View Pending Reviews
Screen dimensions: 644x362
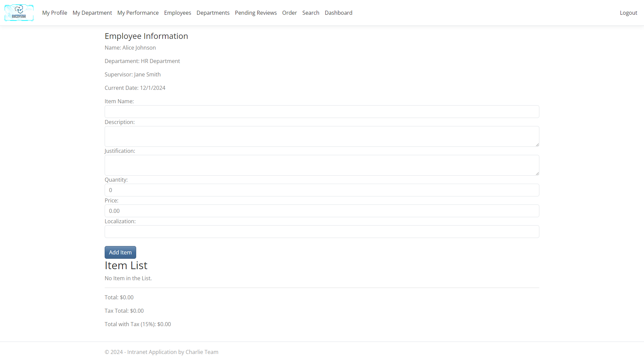point(256,13)
